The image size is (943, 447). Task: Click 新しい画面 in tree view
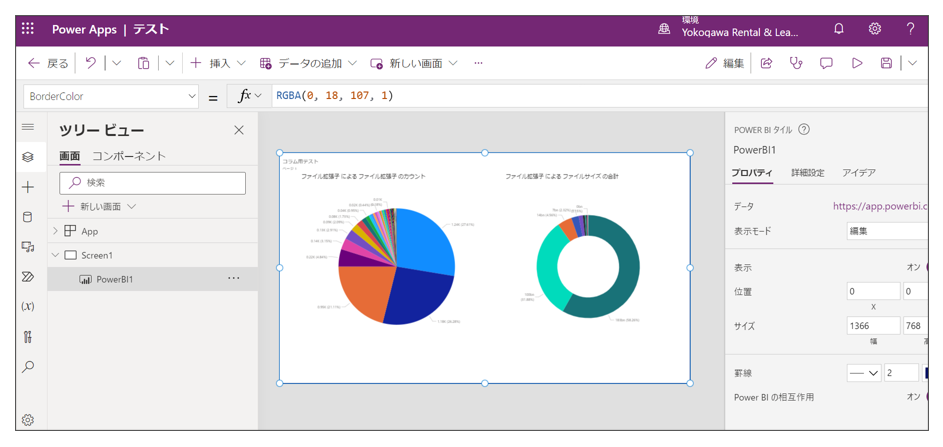[x=100, y=206]
